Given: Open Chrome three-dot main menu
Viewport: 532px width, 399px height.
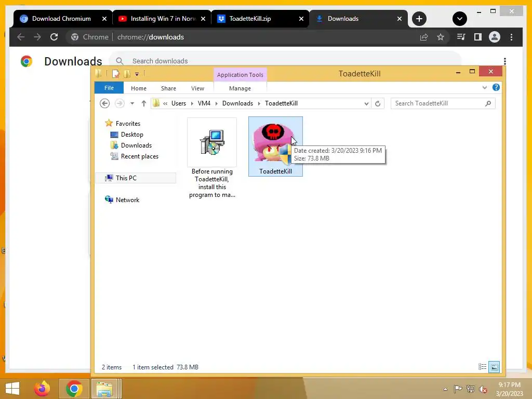Looking at the screenshot, I should (511, 37).
